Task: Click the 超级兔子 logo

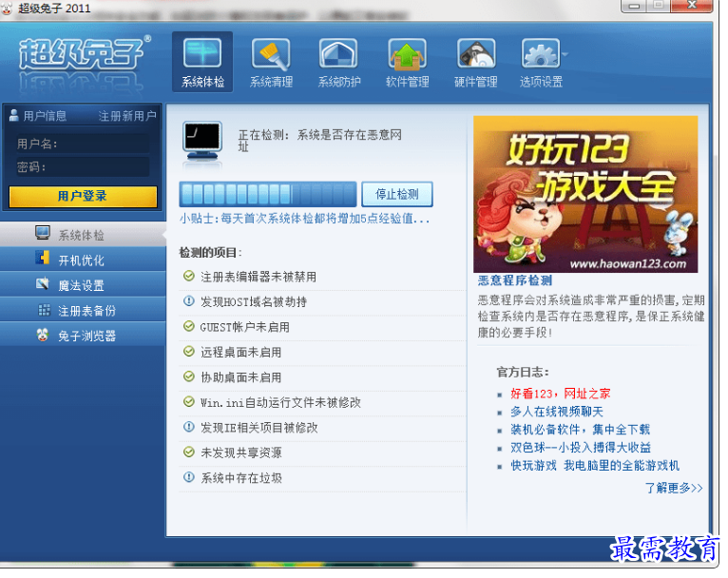Action: tap(84, 54)
